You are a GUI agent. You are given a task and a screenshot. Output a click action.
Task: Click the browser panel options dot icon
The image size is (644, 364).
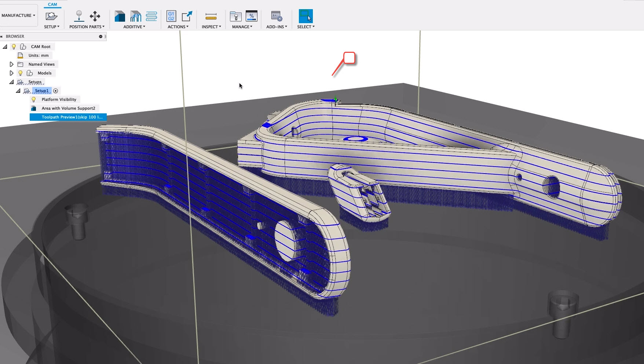(x=100, y=36)
